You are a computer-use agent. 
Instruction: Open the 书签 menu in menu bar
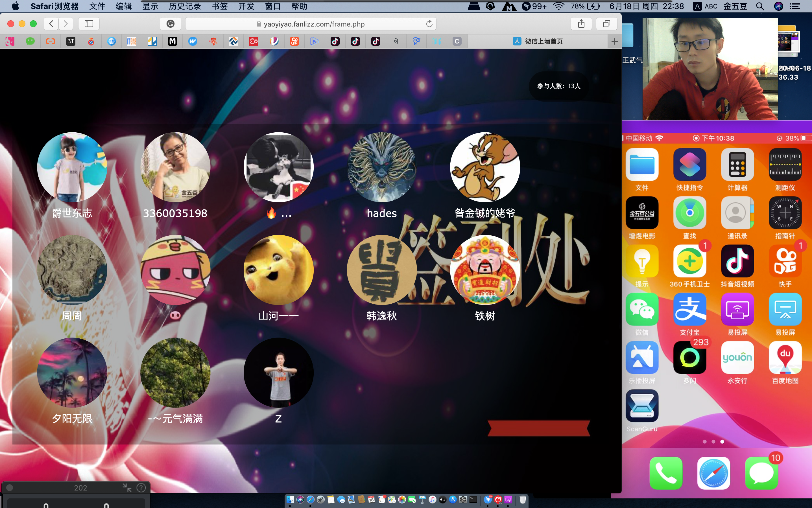[x=219, y=6]
